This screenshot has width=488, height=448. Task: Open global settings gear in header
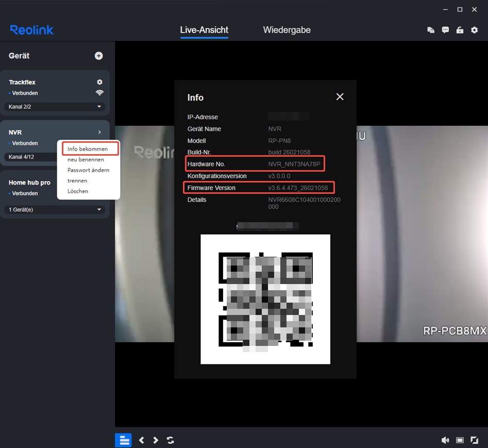[x=474, y=30]
